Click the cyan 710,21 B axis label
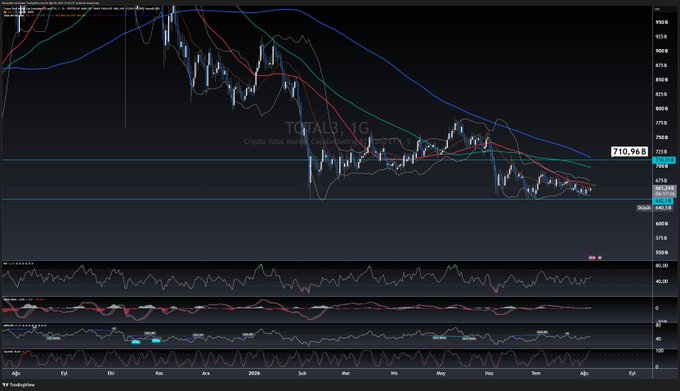The width and height of the screenshot is (680, 391). click(664, 160)
